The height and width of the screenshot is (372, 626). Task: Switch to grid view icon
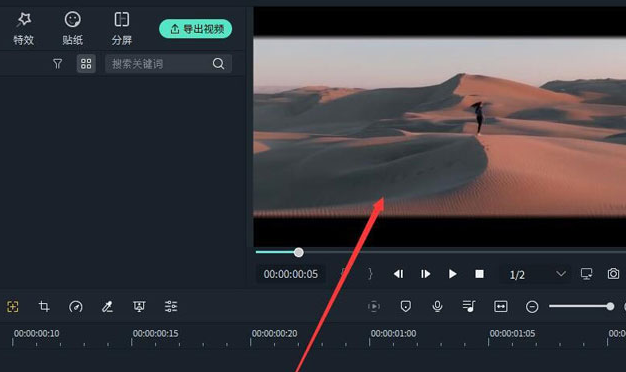pyautogui.click(x=86, y=64)
